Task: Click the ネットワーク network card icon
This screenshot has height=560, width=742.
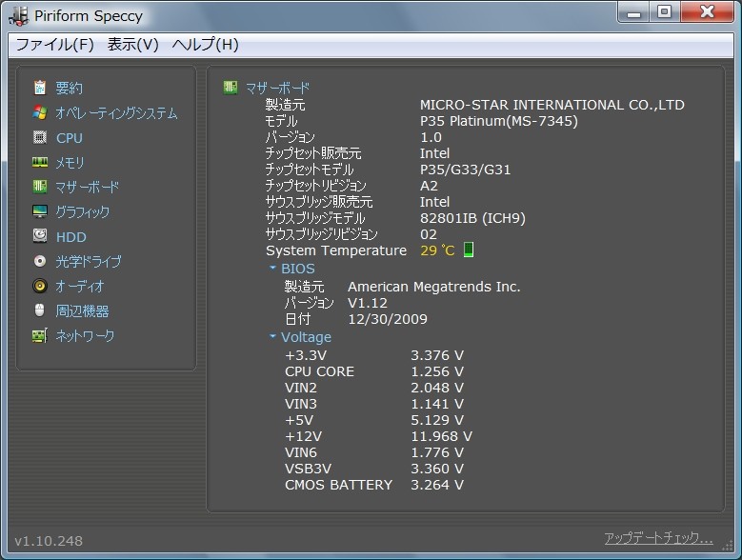Action: (40, 335)
